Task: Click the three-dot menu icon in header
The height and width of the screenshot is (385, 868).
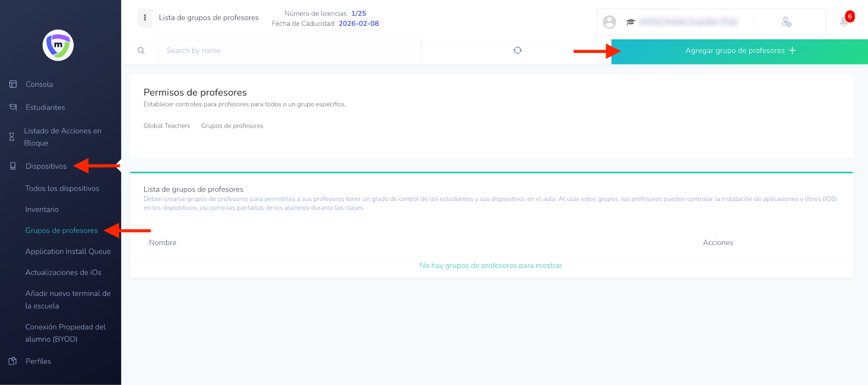Action: click(145, 18)
